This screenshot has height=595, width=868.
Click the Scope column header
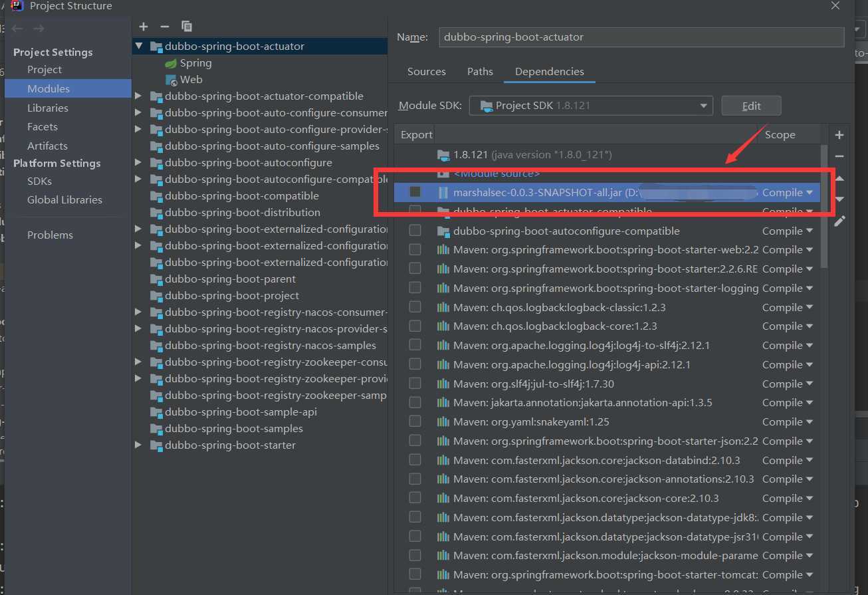pyautogui.click(x=780, y=135)
